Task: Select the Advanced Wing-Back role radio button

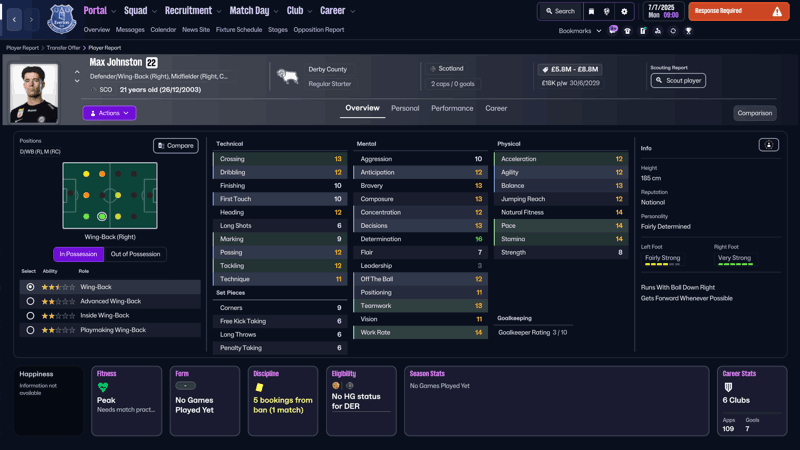Action: (x=31, y=302)
